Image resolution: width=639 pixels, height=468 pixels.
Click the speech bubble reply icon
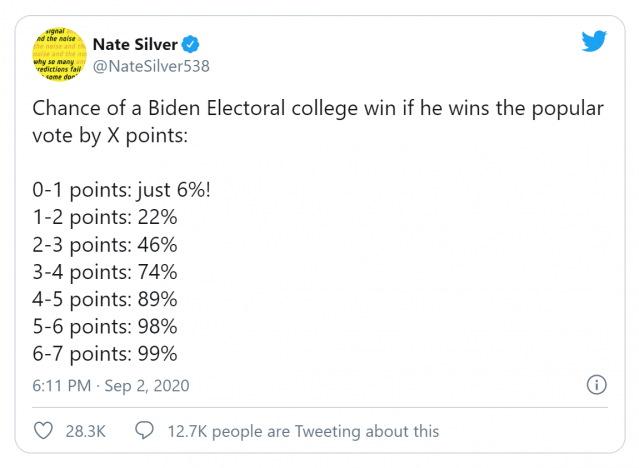point(144,430)
